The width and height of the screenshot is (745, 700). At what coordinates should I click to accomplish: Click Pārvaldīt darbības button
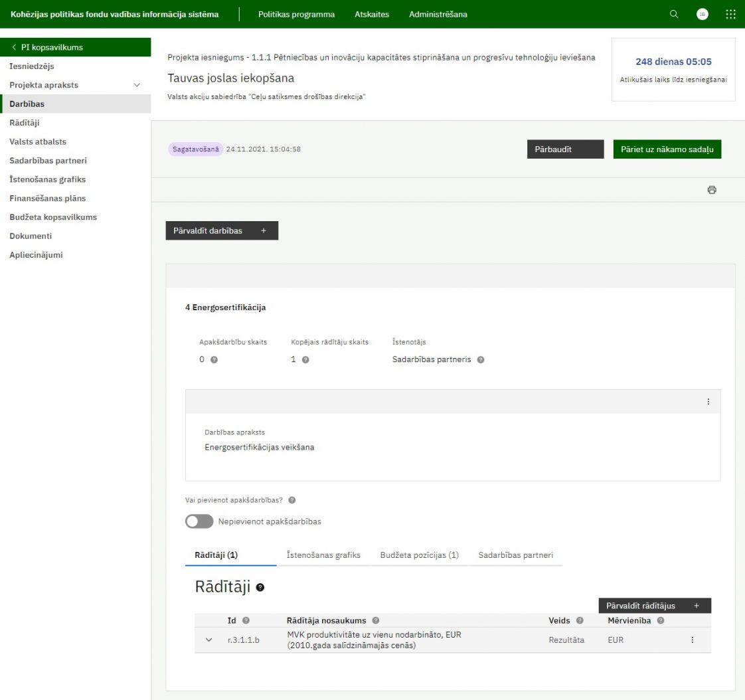coord(222,230)
